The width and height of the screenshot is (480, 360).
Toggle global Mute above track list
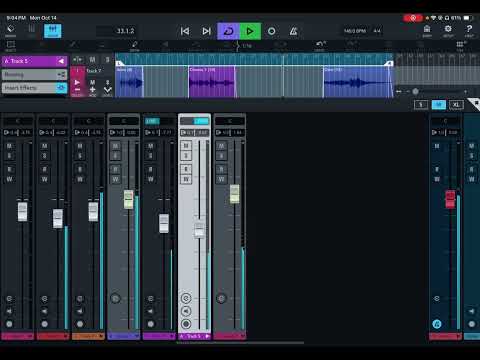(x=92, y=60)
